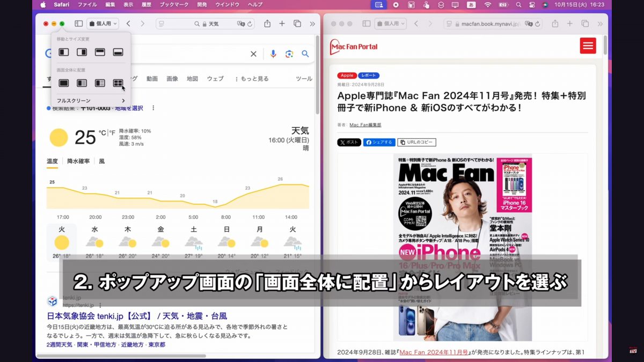
Task: Open Control Center in the menu bar
Action: [531, 5]
